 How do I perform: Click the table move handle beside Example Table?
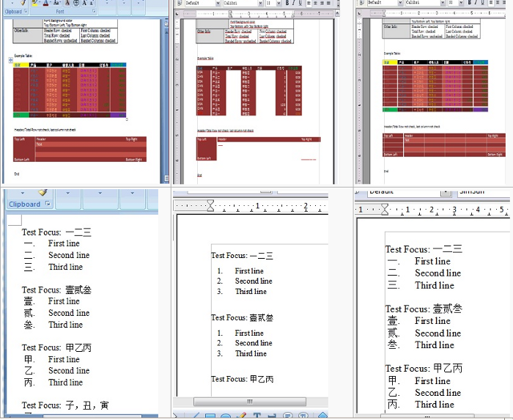pos(10,60)
